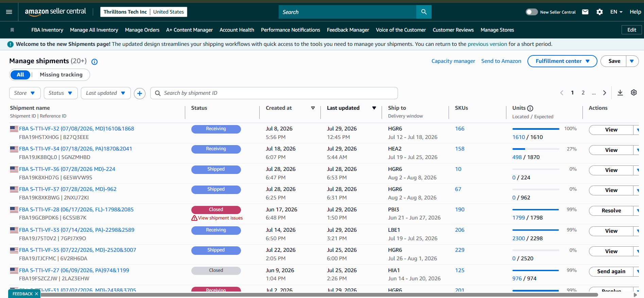
Task: Open the Capacity manager link
Action: tap(453, 61)
